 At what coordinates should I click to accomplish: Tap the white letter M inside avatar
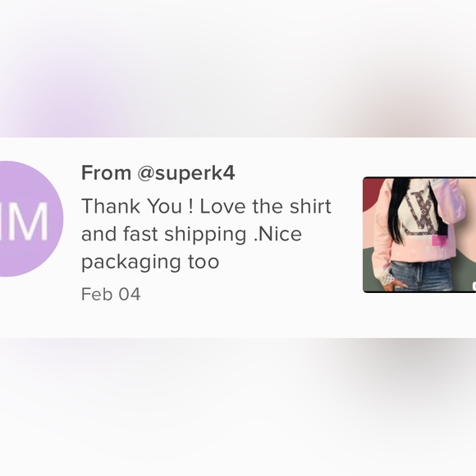click(27, 221)
